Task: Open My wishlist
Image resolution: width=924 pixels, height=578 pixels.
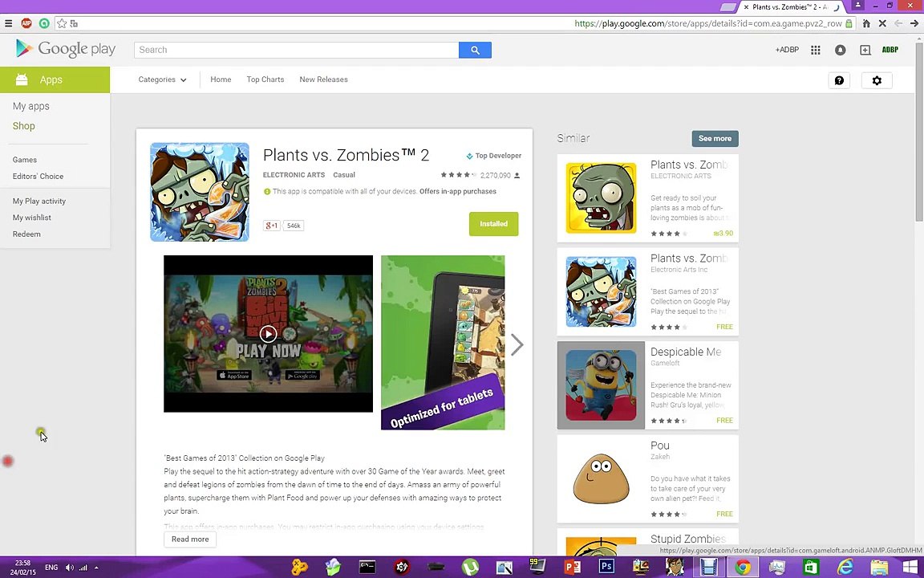Action: pos(32,218)
